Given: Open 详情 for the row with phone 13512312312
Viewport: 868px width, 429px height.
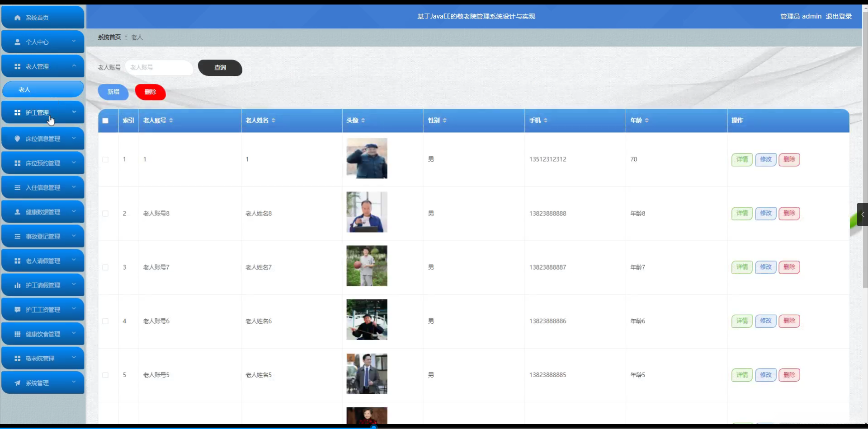Looking at the screenshot, I should tap(742, 159).
